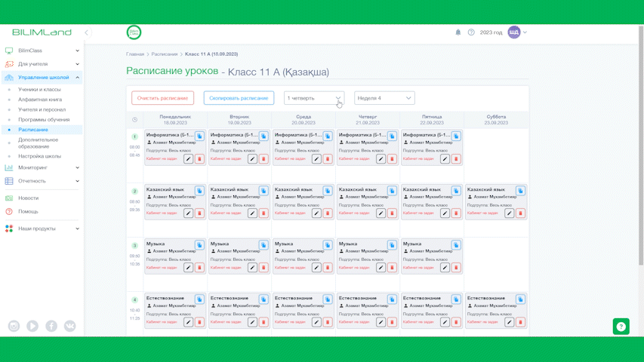Image resolution: width=644 pixels, height=362 pixels.
Task: Edit Saturday's Казахский язык lesson
Action: [510, 213]
